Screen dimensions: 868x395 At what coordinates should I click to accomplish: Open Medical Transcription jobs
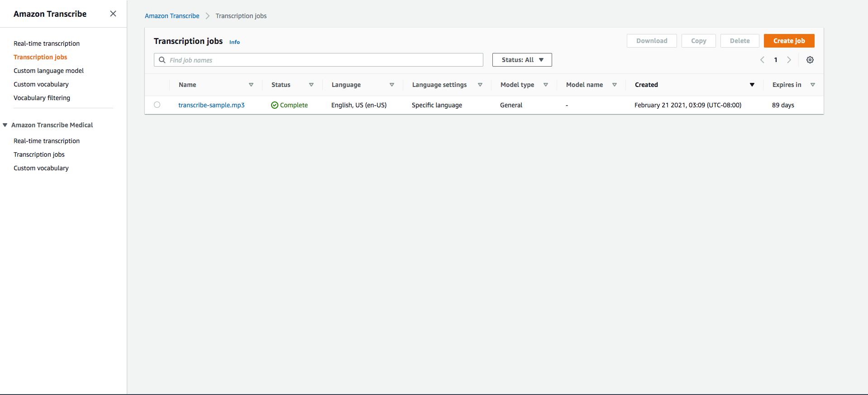(x=39, y=154)
